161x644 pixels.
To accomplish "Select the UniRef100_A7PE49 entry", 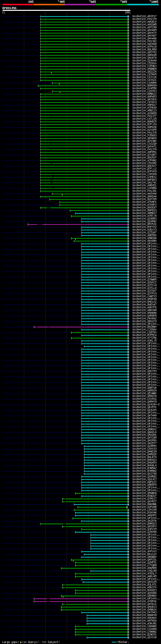I will 144,108.
